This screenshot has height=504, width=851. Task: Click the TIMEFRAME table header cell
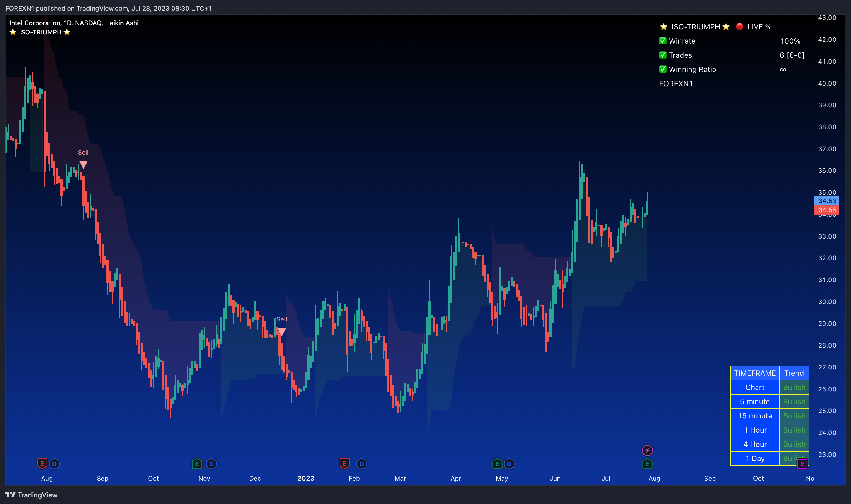tap(755, 373)
